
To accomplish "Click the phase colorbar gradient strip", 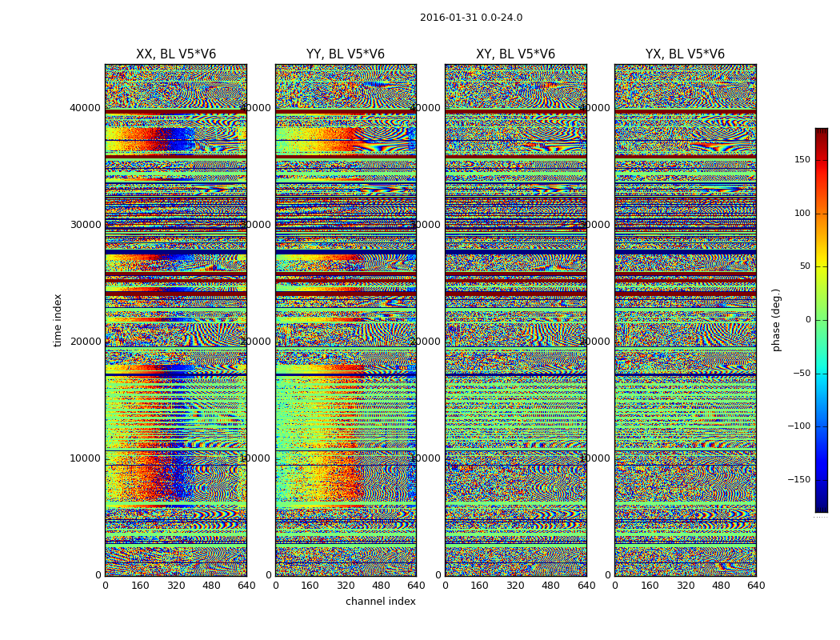I will (x=822, y=320).
